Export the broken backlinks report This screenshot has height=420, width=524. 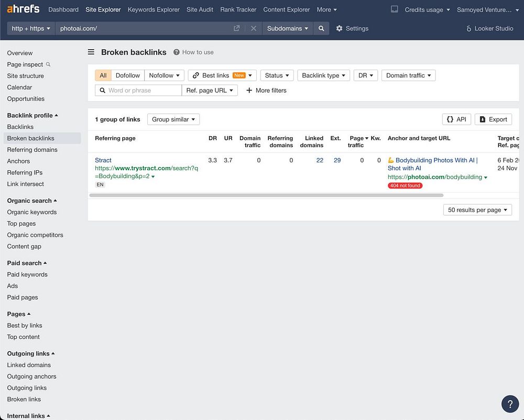tap(493, 119)
